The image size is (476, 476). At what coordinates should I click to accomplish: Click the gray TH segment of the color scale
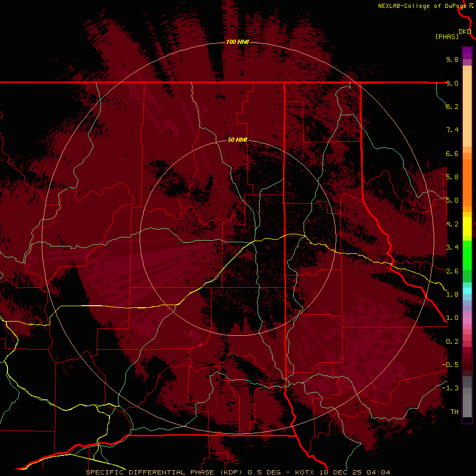pos(467,405)
